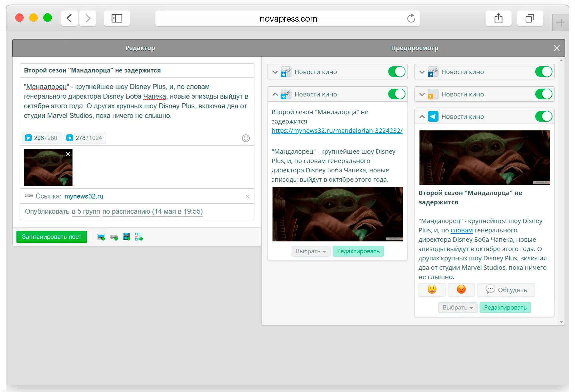Collapse the Twitter Новости кино preview
Screen dimensions: 575x392
pos(275,94)
